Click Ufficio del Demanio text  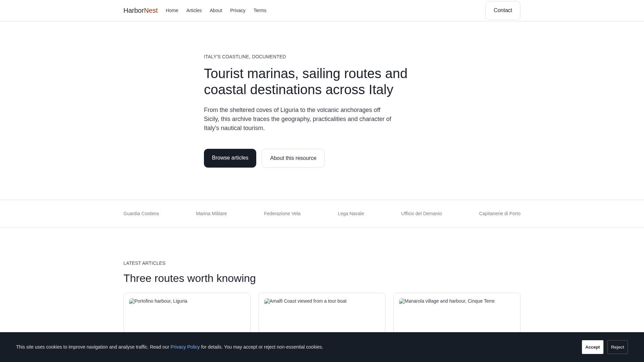[421, 214]
